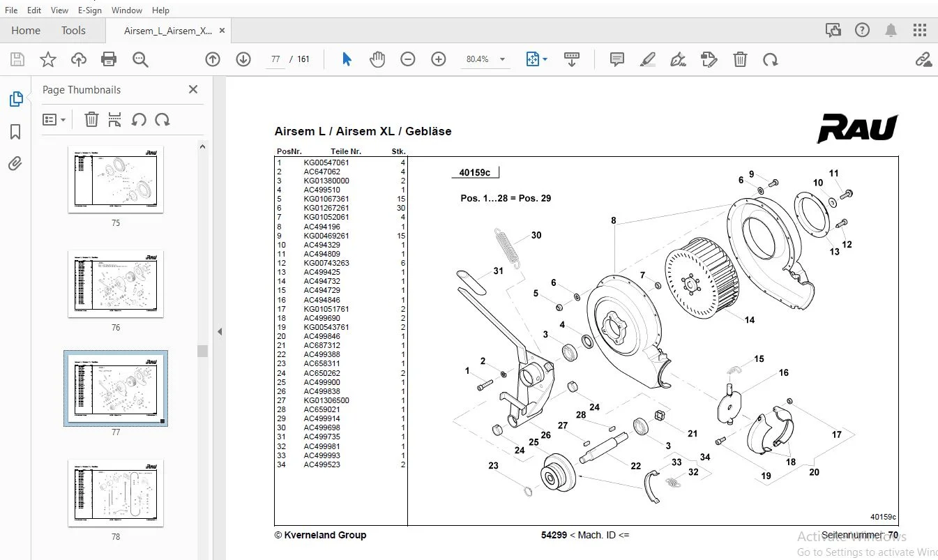Close the Page Thumbnails panel
Screen dimensions: 938x560
pyautogui.click(x=193, y=89)
